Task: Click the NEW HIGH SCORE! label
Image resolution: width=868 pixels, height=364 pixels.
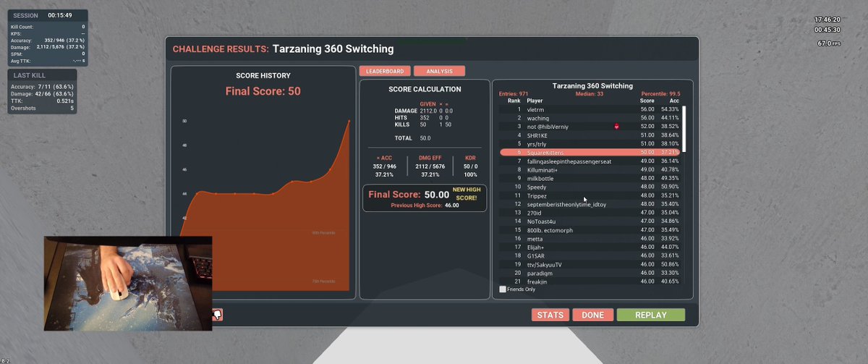Action: (x=467, y=193)
